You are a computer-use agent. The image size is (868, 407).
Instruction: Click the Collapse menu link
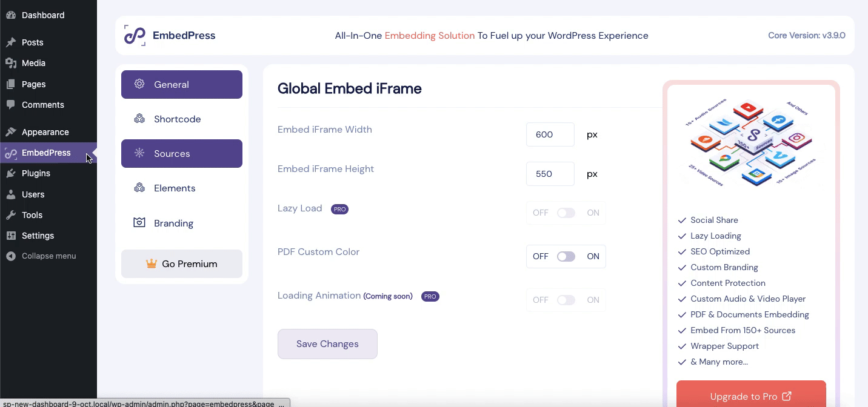pyautogui.click(x=48, y=256)
